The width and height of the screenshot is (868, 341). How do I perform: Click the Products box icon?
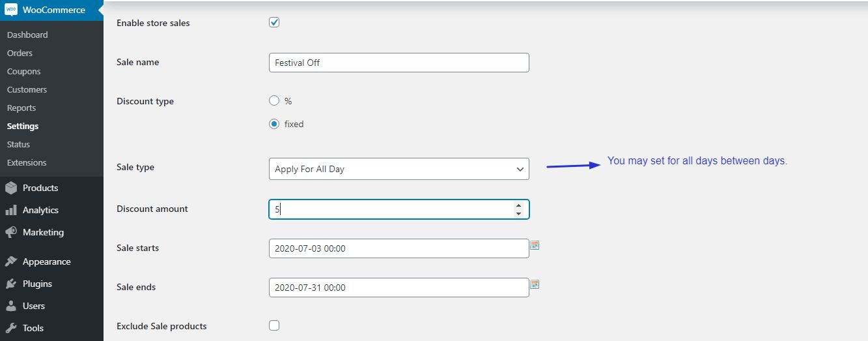tap(11, 188)
